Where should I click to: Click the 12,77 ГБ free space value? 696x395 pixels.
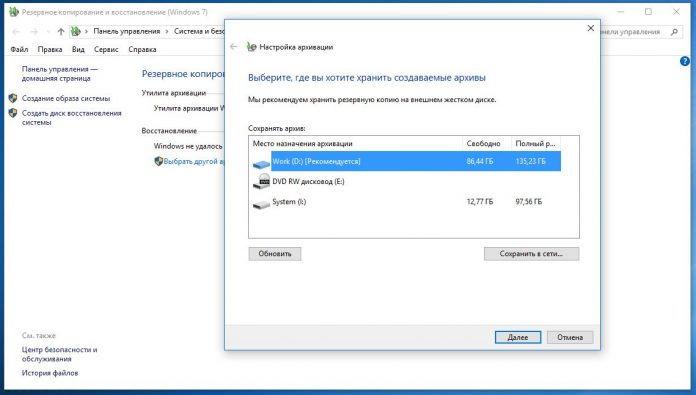click(480, 202)
